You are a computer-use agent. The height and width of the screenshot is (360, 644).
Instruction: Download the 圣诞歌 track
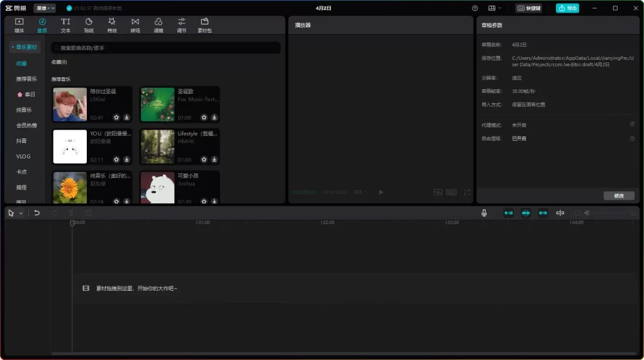(214, 118)
